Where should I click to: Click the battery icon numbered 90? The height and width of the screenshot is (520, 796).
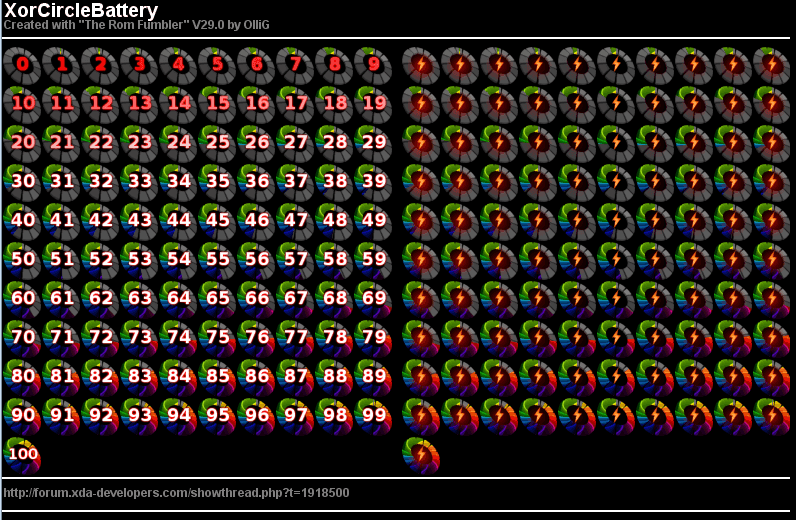tap(22, 417)
